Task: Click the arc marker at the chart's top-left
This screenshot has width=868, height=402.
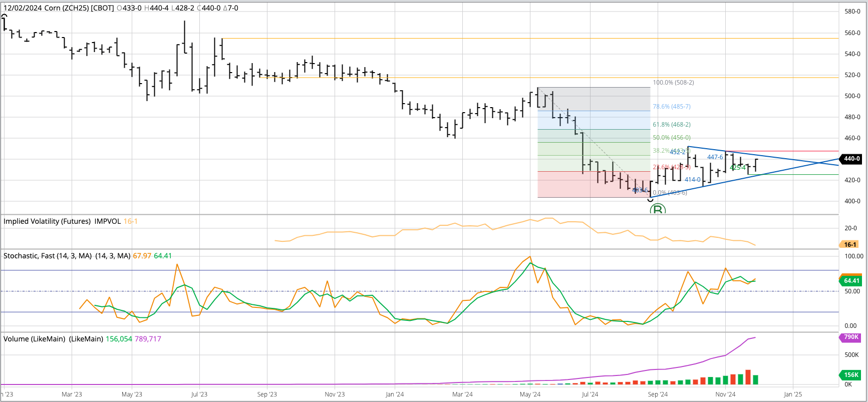Action: pos(5,17)
